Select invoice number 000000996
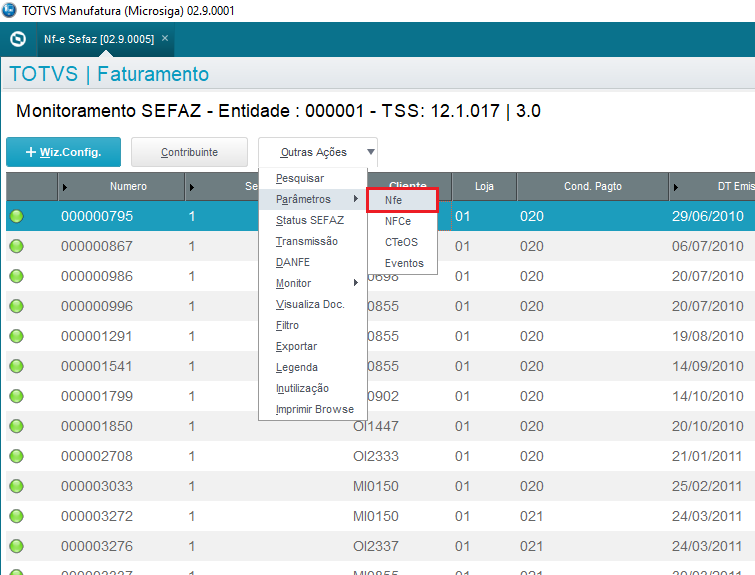Viewport: 755px width, 575px height. point(97,306)
